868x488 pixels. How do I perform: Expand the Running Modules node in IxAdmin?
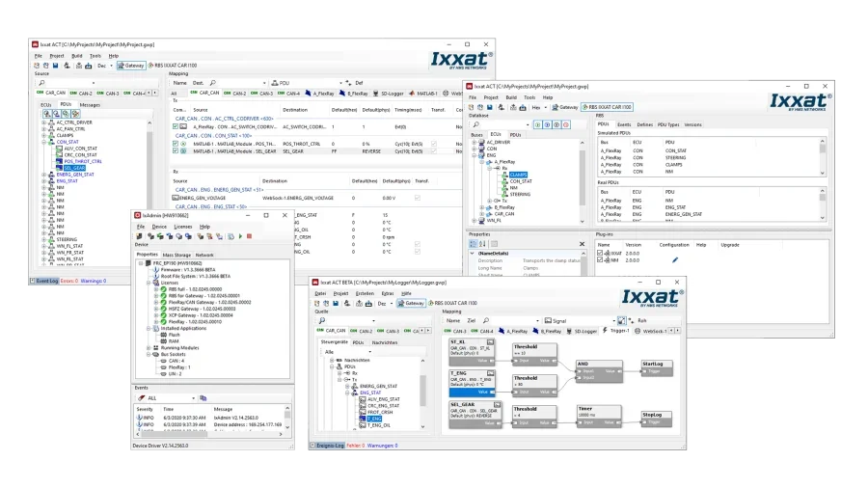(x=149, y=348)
